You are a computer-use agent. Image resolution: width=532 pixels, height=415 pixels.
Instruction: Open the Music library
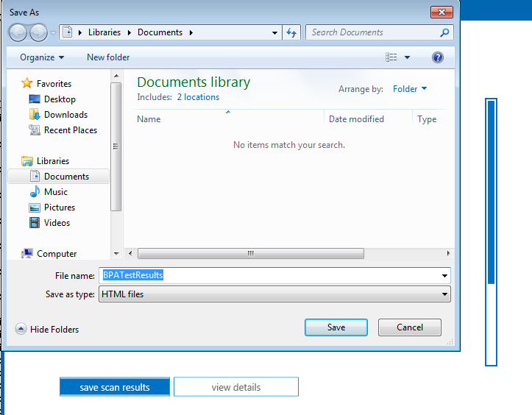pos(56,192)
